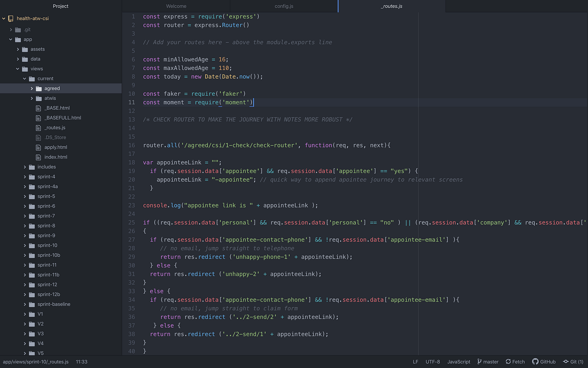Screen dimensions: 588x368
Task: Click the GitHub icon in the status bar
Action: [535, 361]
